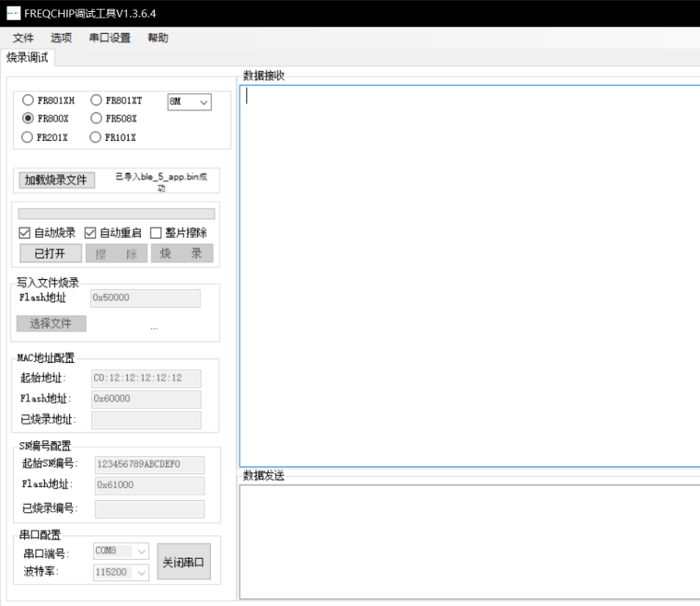Click the Flash地址 field showing 0x50000
Viewport: 700px width, 606px height.
tap(146, 298)
